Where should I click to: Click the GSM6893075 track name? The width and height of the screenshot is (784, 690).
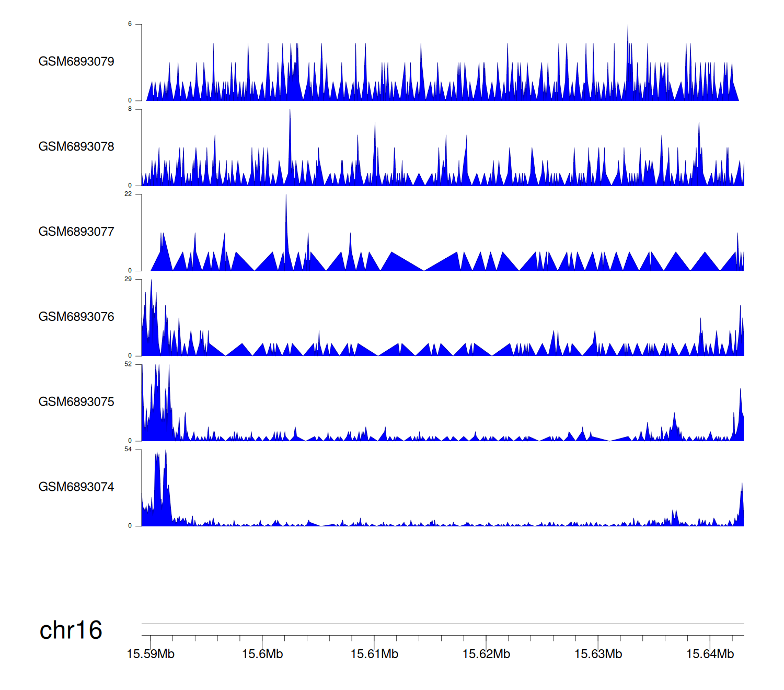coord(76,402)
